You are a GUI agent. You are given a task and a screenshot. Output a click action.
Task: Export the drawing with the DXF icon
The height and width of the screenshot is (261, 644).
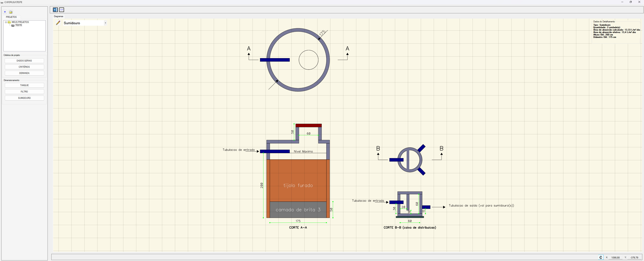(62, 10)
